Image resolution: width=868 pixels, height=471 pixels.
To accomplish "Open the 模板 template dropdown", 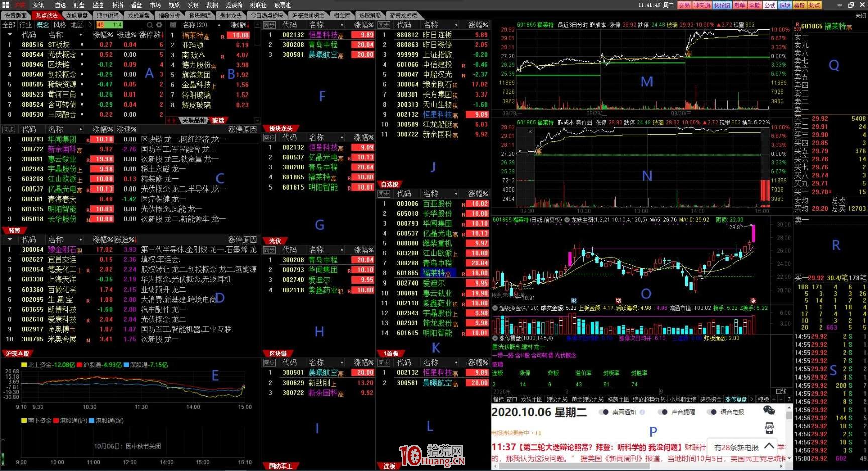I will pos(764,399).
